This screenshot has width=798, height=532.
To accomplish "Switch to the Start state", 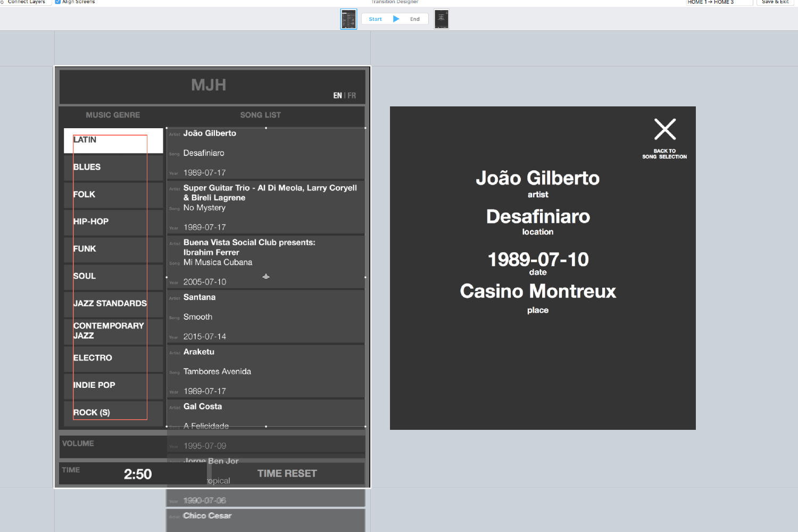I will [x=375, y=19].
